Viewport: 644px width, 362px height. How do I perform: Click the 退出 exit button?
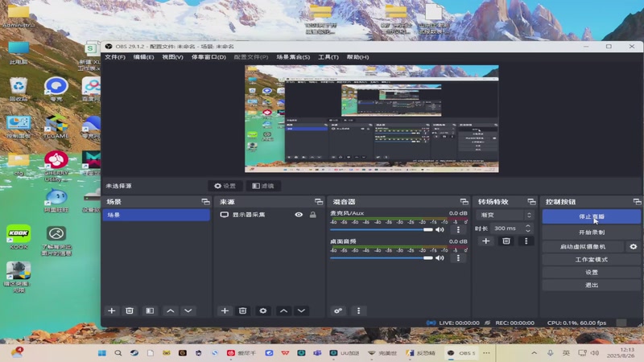click(x=592, y=285)
